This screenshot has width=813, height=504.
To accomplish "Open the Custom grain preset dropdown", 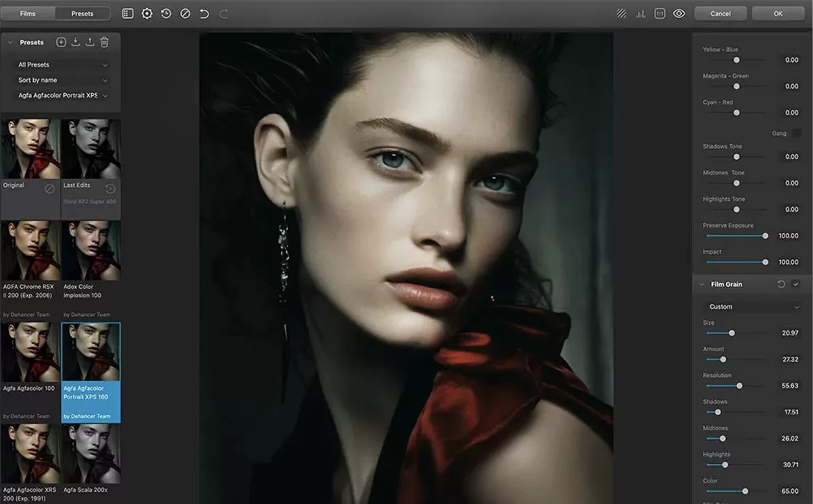I will (750, 306).
